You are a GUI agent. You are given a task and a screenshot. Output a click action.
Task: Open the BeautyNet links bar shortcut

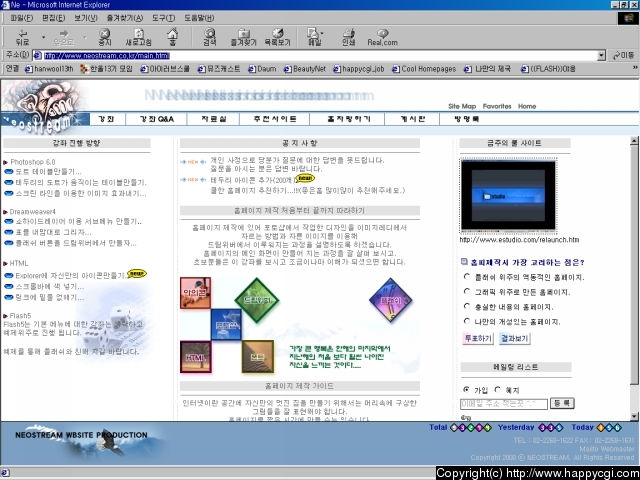[305, 69]
